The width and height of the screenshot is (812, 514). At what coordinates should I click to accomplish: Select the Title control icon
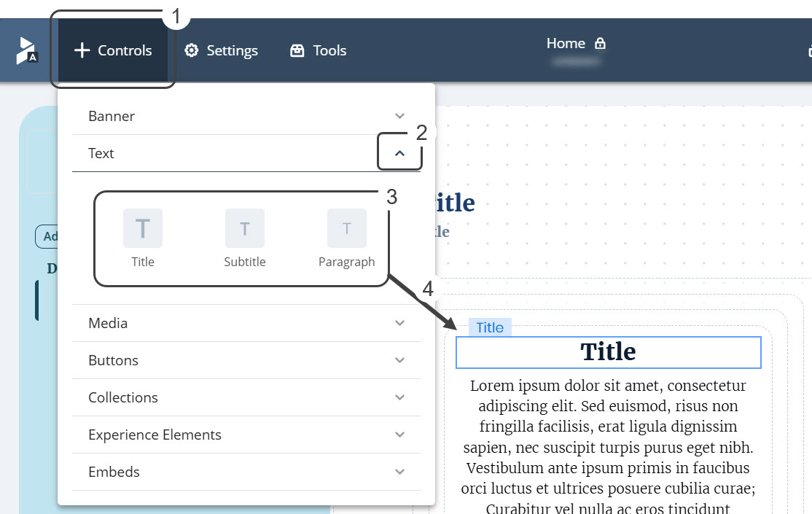point(143,228)
